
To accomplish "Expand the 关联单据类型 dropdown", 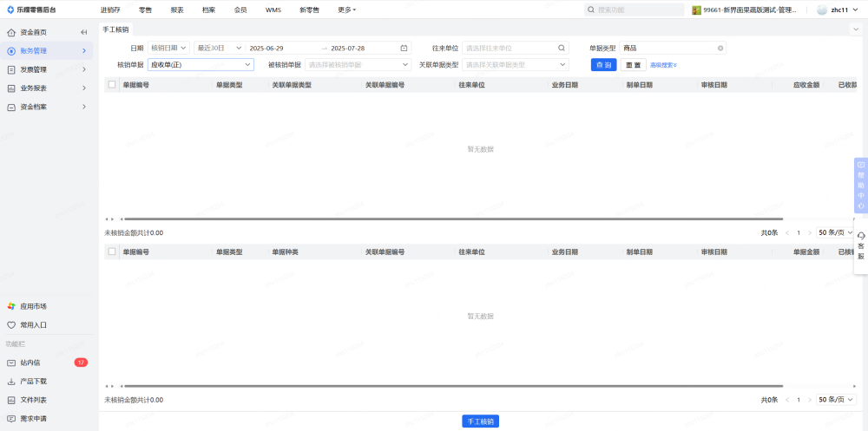I will pyautogui.click(x=516, y=65).
